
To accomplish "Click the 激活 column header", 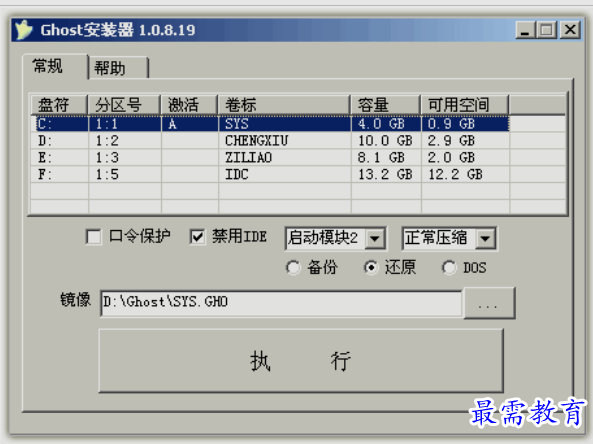I will [x=189, y=105].
